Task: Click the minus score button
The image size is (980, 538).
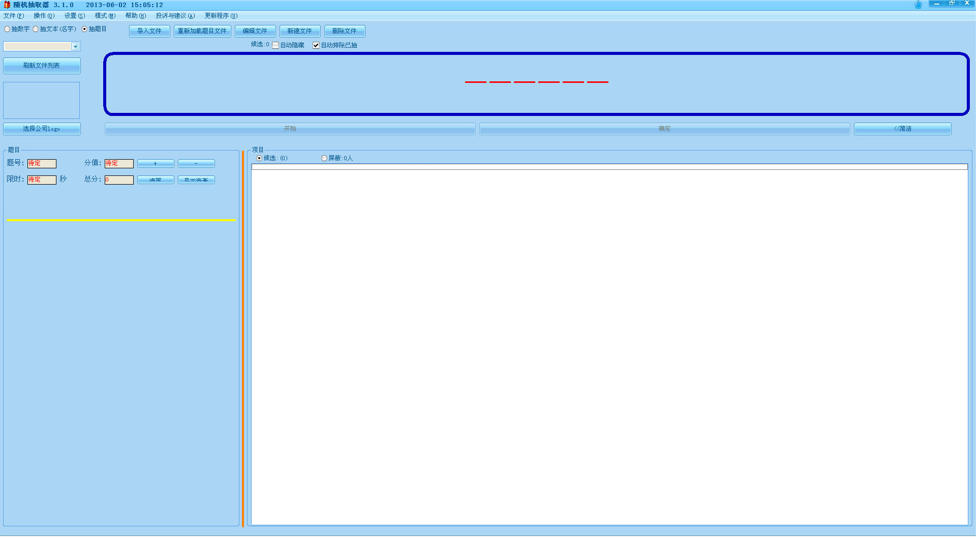Action: tap(197, 164)
